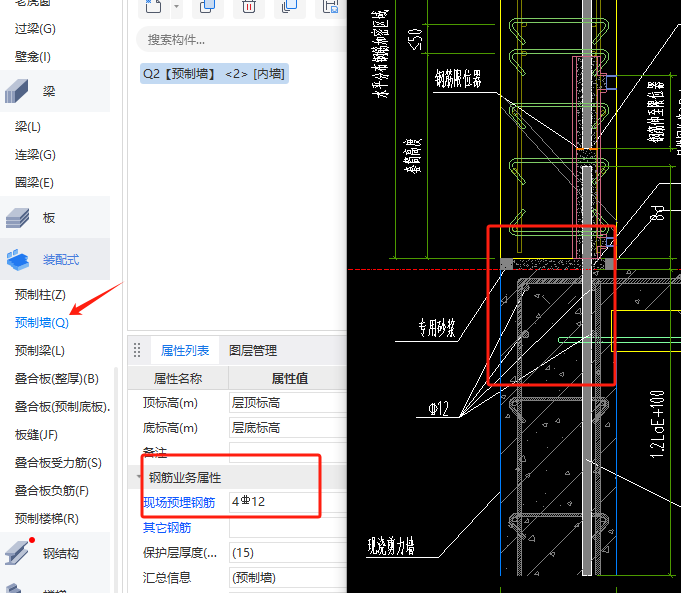Click the 底标高(m) property name
This screenshot has height=593, width=681.
(170, 428)
